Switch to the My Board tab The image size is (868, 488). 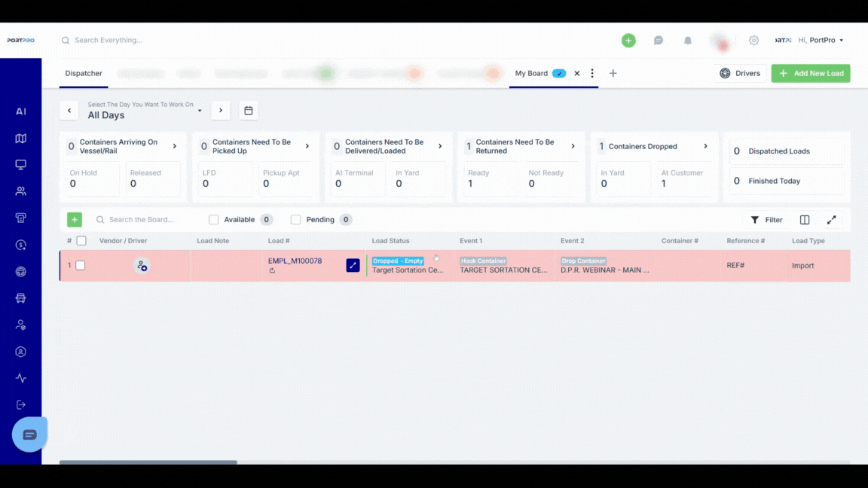tap(531, 73)
